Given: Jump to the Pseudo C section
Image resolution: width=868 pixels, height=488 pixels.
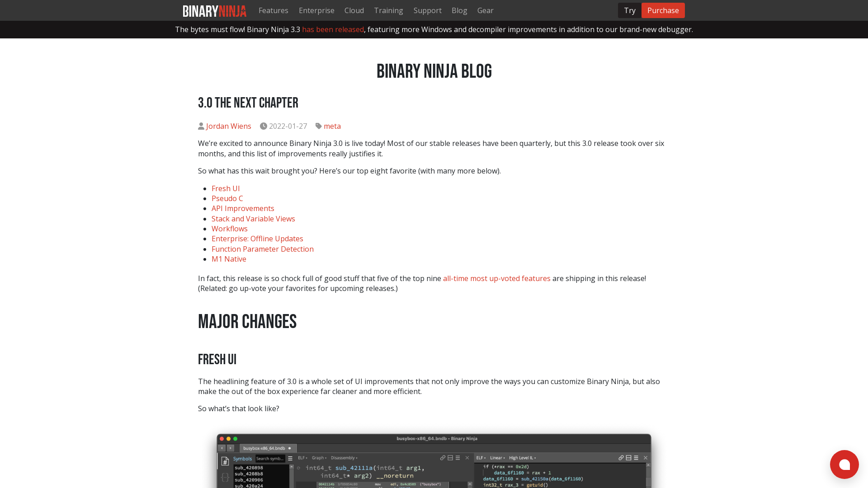Looking at the screenshot, I should pos(227,198).
